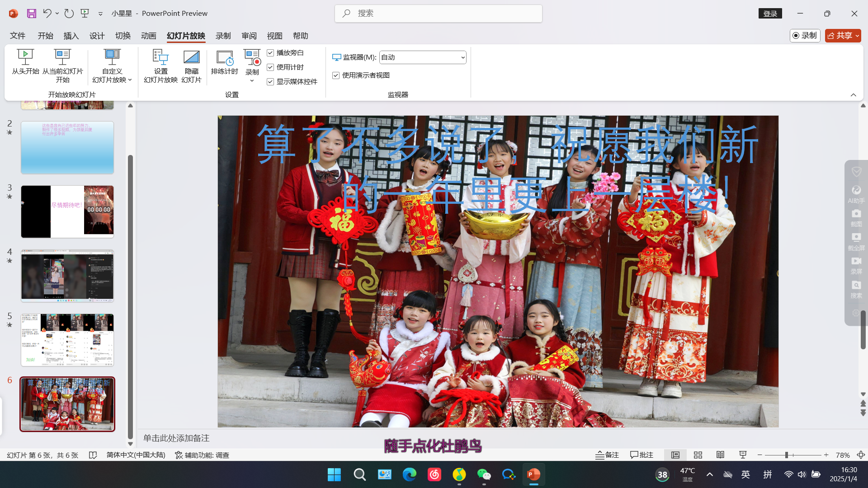This screenshot has height=488, width=868.
Task: Disable 使用演示者视图 checkbox
Action: click(x=336, y=75)
